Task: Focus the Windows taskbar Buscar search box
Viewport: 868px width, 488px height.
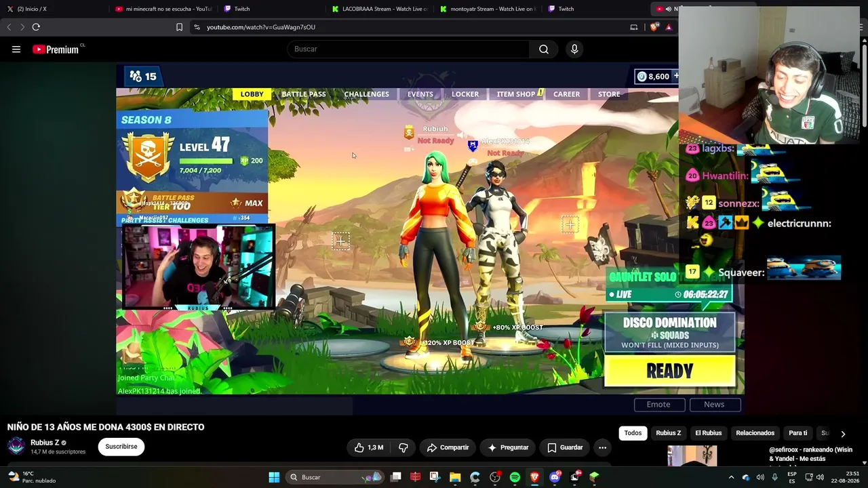Action: point(336,477)
